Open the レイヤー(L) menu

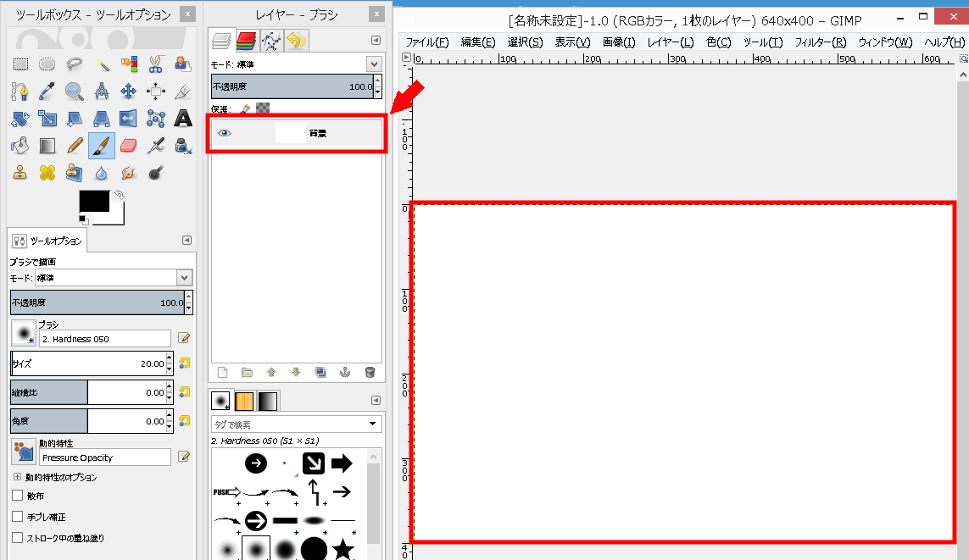(x=671, y=42)
